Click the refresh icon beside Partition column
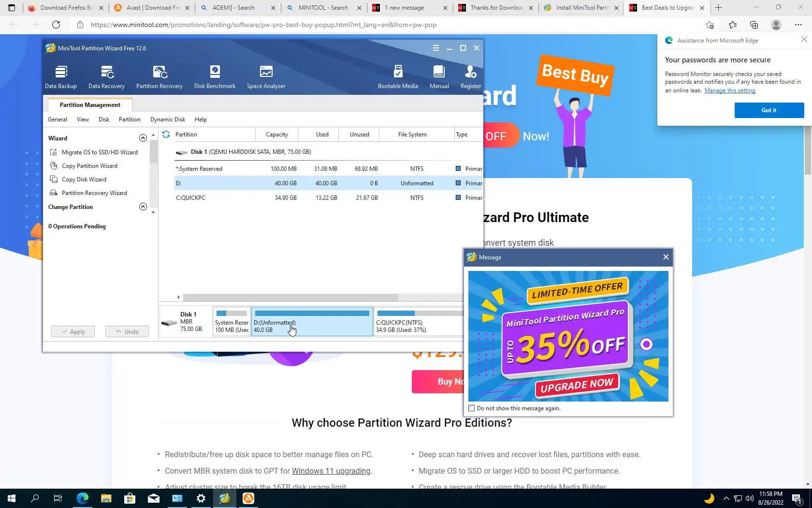 (166, 134)
